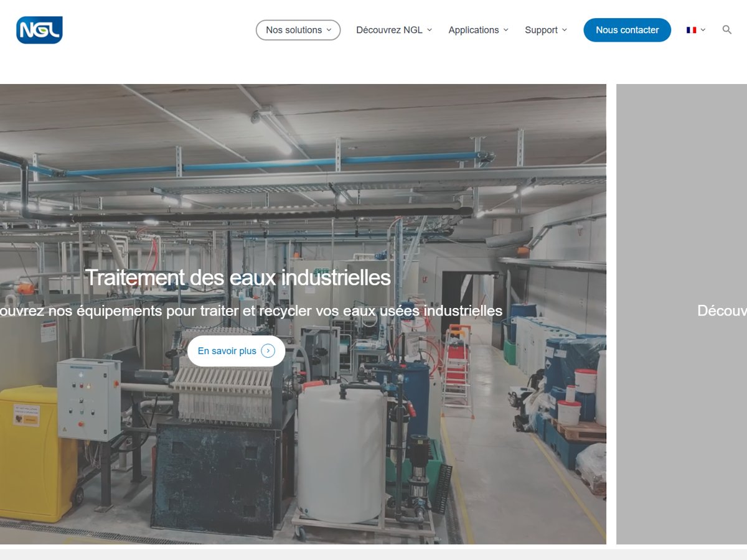747x560 pixels.
Task: Click the En savoir plus button
Action: [236, 351]
